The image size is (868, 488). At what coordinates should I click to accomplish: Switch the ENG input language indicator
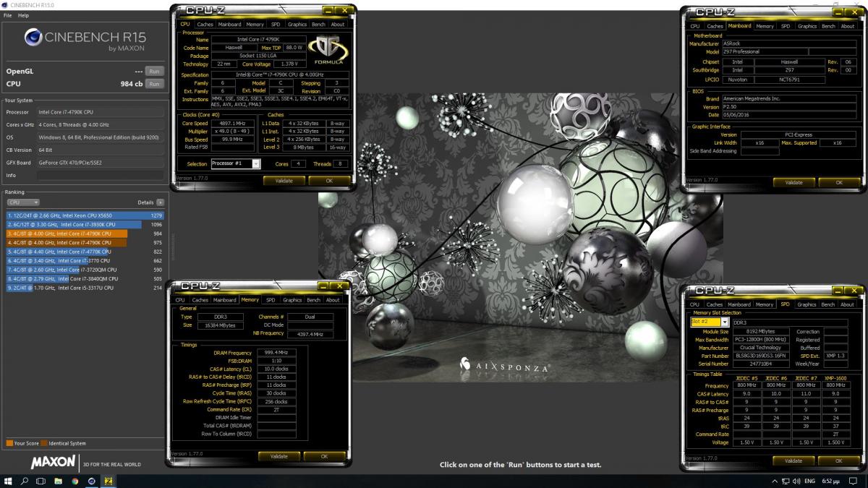coord(809,481)
